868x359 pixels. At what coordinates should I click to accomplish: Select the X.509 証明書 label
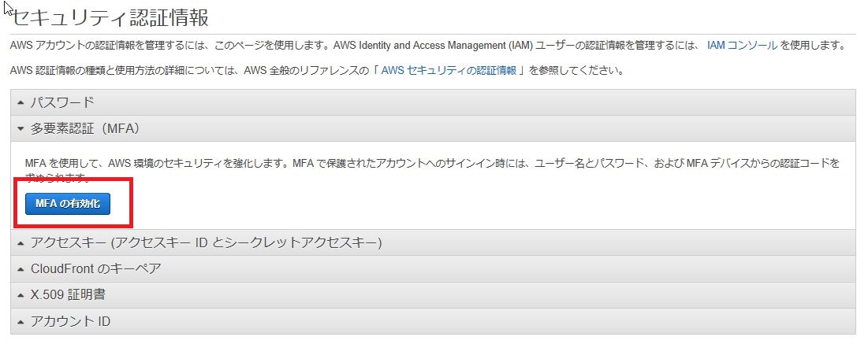[68, 294]
